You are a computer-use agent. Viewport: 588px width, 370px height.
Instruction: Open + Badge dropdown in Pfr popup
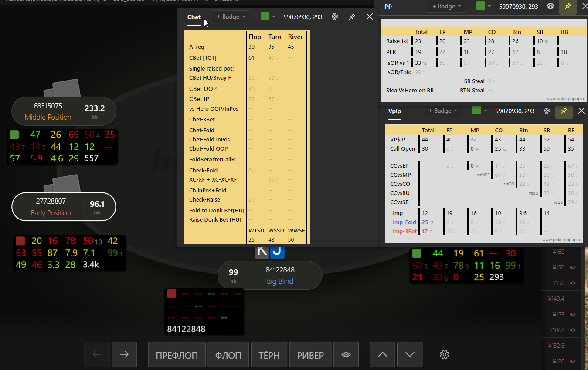click(x=446, y=7)
